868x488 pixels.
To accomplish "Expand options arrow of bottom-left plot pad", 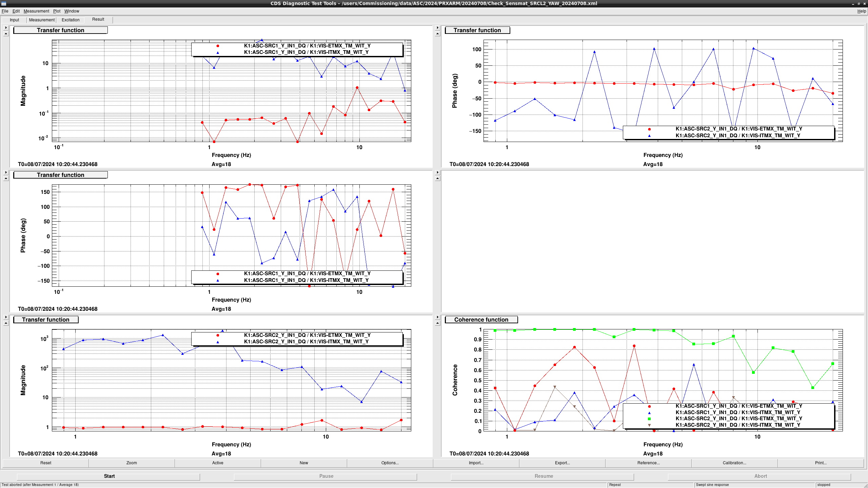I will [6, 317].
